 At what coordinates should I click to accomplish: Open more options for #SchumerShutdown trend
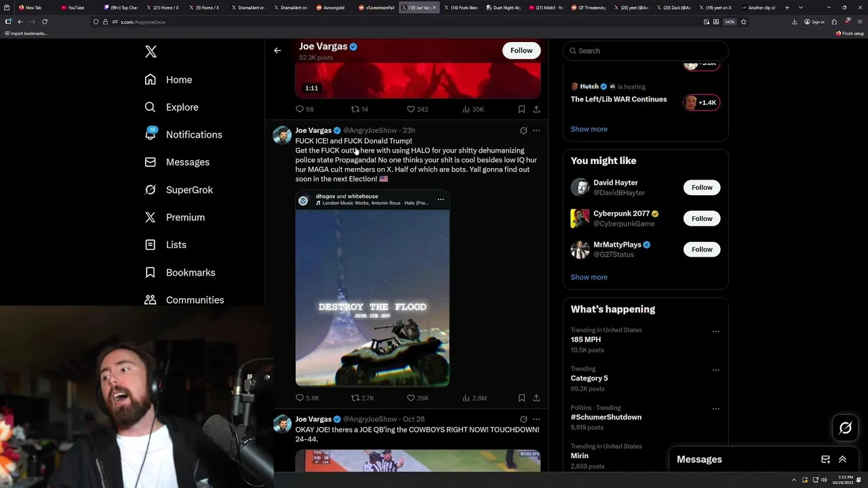coord(715,409)
